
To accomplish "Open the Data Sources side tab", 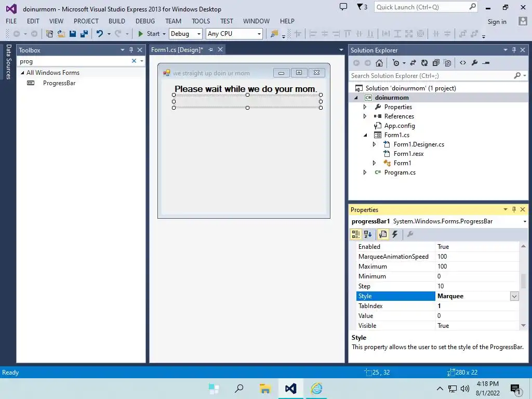I will pos(8,62).
